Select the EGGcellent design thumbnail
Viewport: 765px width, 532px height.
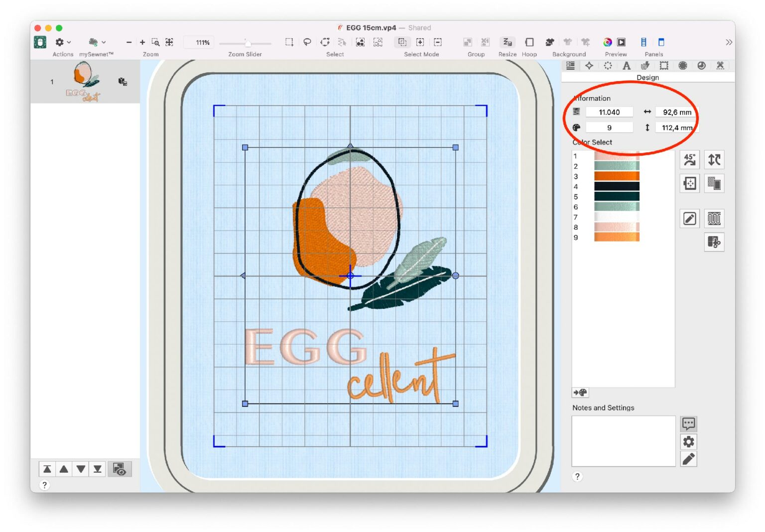coord(84,82)
